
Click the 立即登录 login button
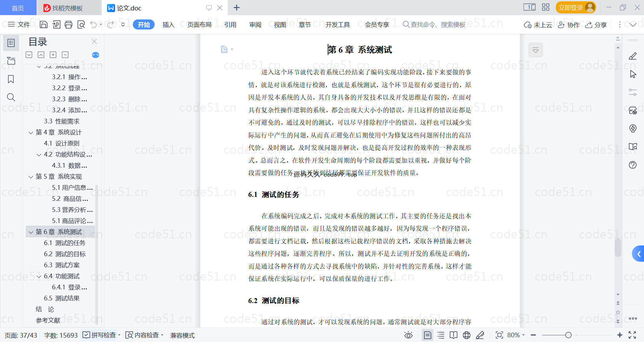(576, 7)
